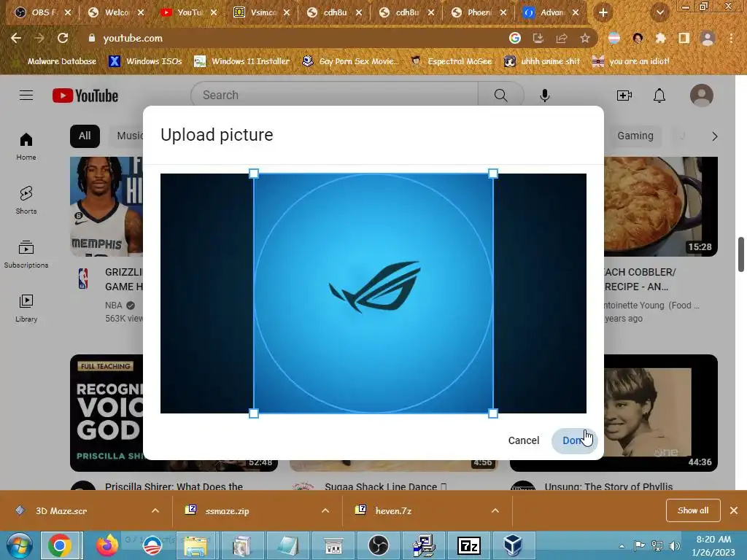The width and height of the screenshot is (747, 560).
Task: Click the Google icon in address bar
Action: point(514,38)
